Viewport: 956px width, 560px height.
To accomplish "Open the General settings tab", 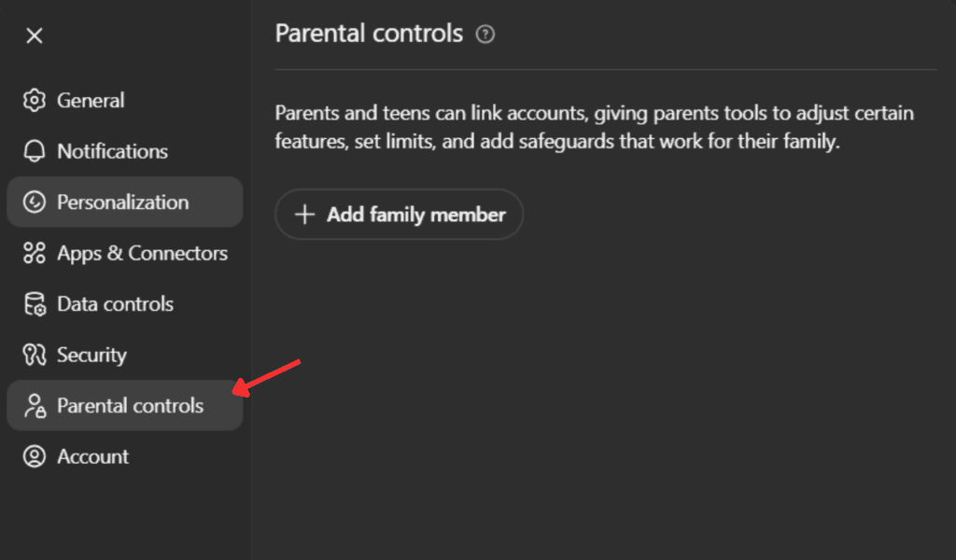I will click(91, 101).
